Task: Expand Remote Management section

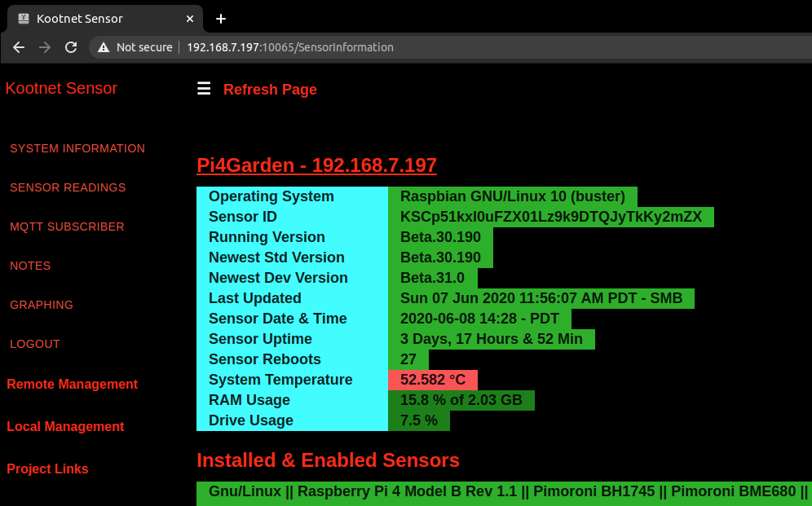Action: [x=73, y=385]
